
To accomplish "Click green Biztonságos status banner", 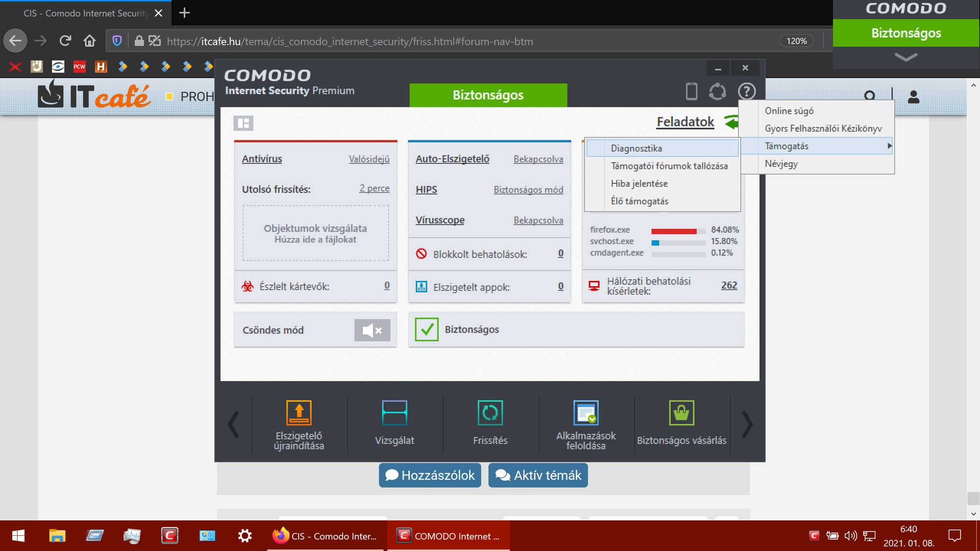I will point(488,95).
